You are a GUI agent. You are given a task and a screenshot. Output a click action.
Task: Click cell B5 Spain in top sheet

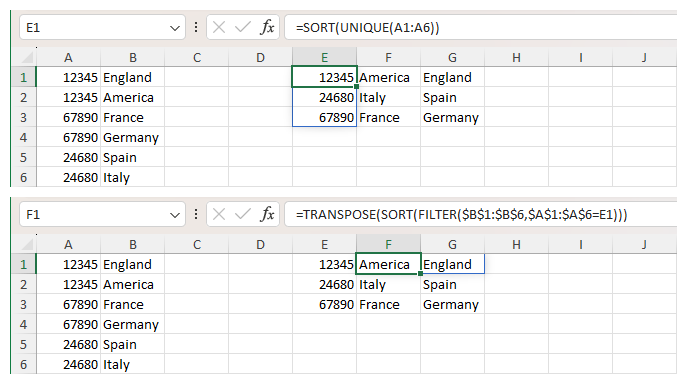point(133,157)
